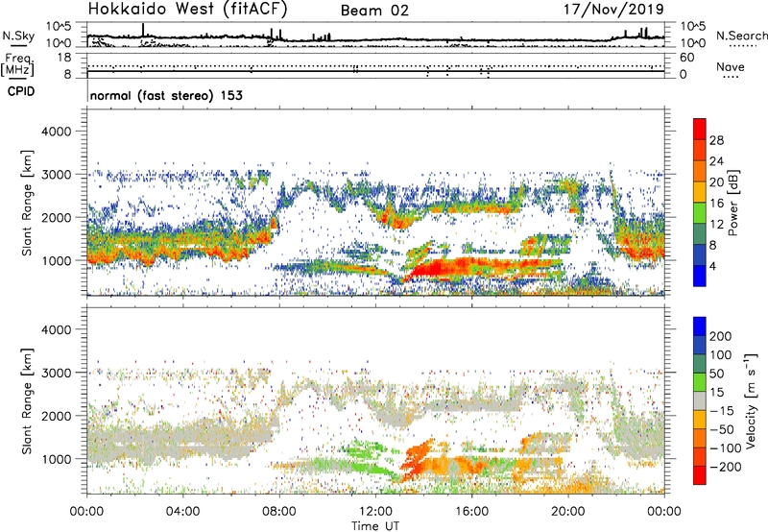This screenshot has height=532, width=768.
Task: Click the 'Beam 02' label
Action: (x=374, y=11)
